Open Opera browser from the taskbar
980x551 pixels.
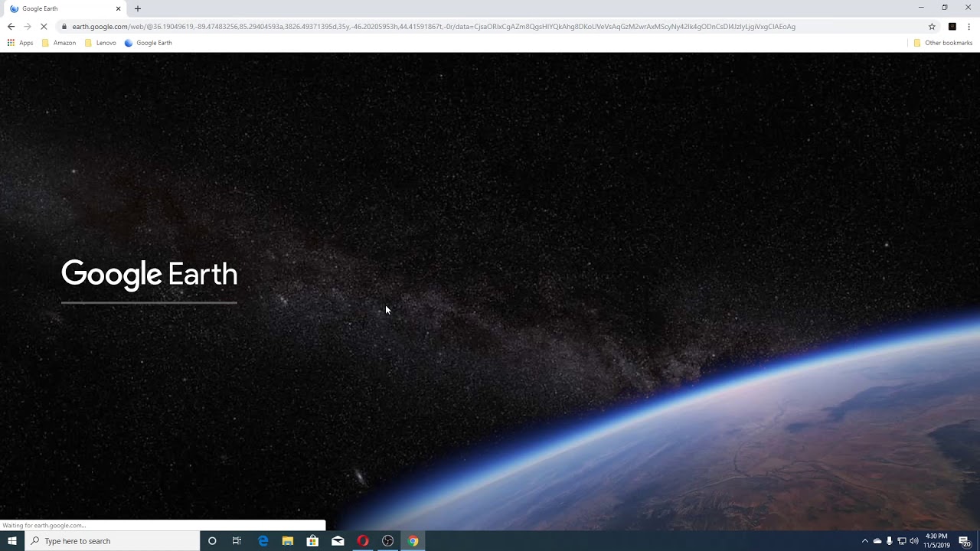pos(363,541)
